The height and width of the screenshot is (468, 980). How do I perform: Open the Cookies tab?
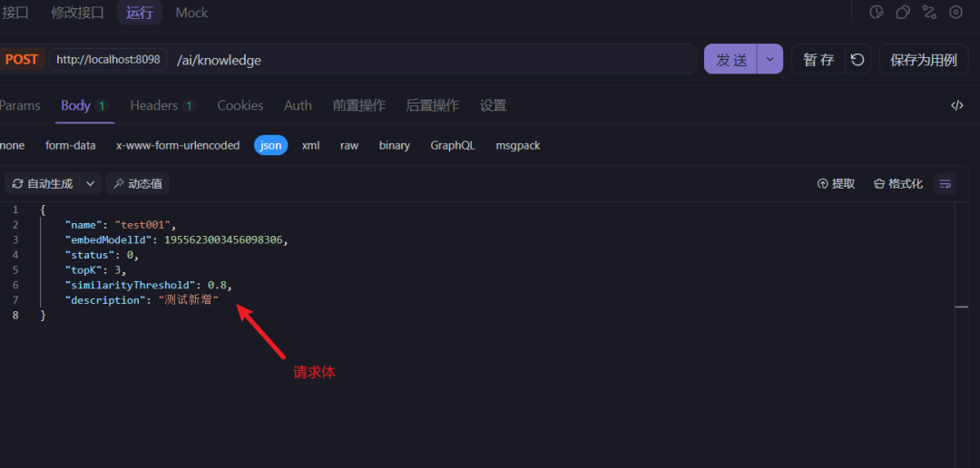[240, 105]
